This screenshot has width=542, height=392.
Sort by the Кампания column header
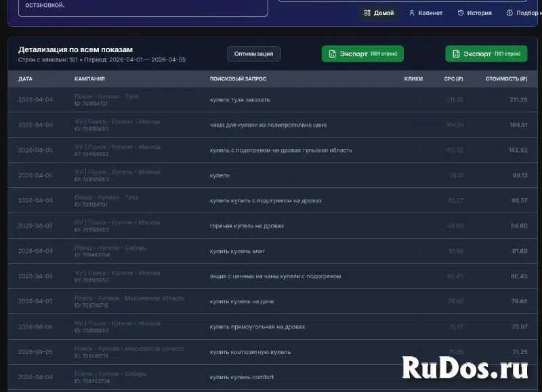pos(89,79)
